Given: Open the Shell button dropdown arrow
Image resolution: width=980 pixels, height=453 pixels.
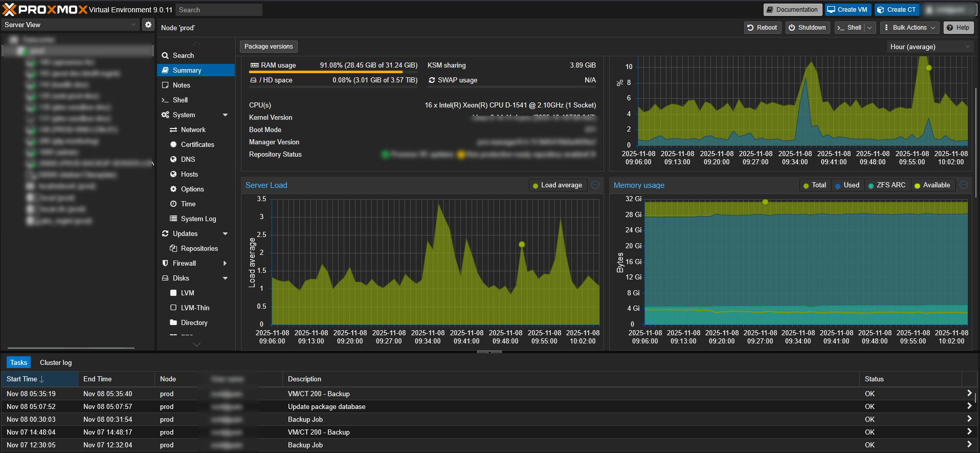Looking at the screenshot, I should click(x=870, y=28).
